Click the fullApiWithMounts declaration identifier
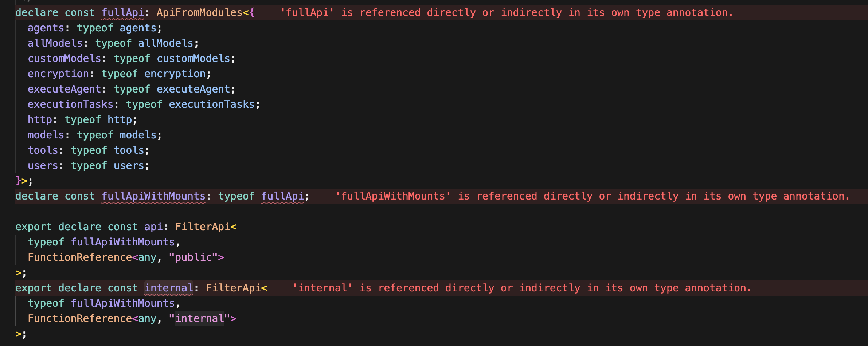The image size is (868, 346). (153, 196)
